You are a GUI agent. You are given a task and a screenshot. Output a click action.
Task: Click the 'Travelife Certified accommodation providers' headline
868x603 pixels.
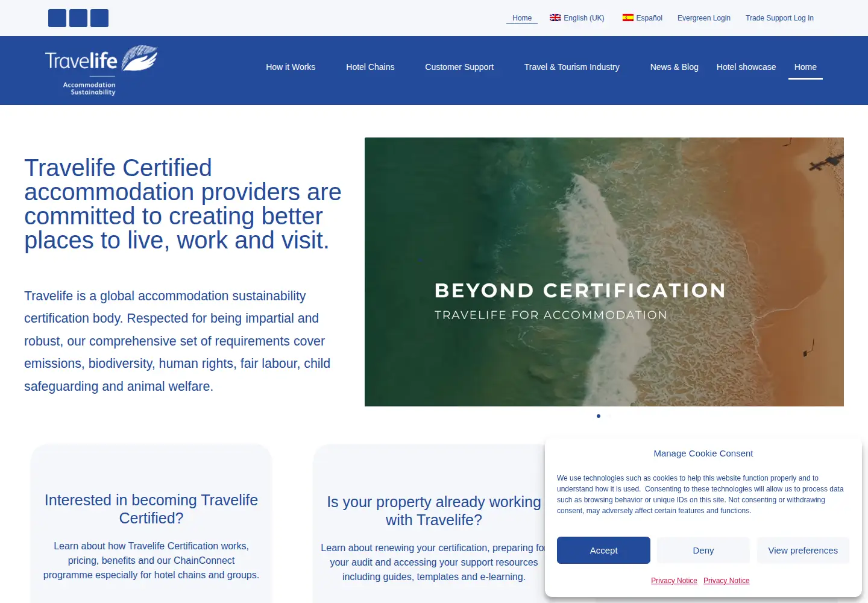tap(183, 204)
